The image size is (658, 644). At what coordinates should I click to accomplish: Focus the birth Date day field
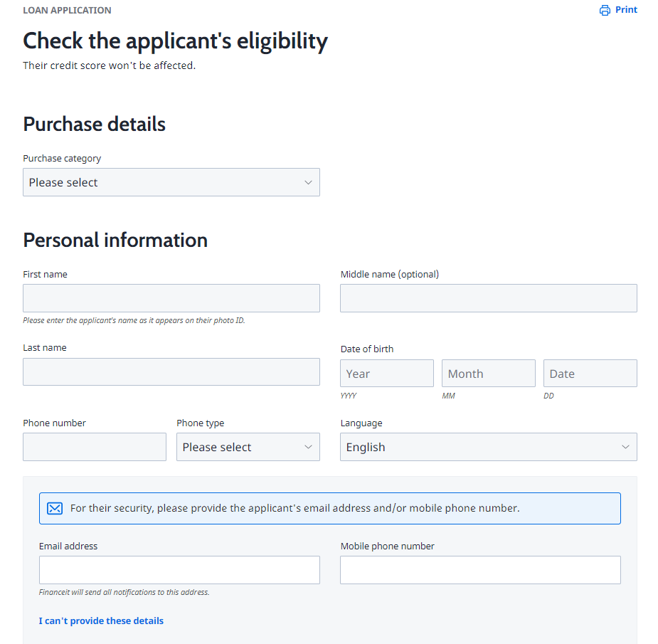click(590, 374)
